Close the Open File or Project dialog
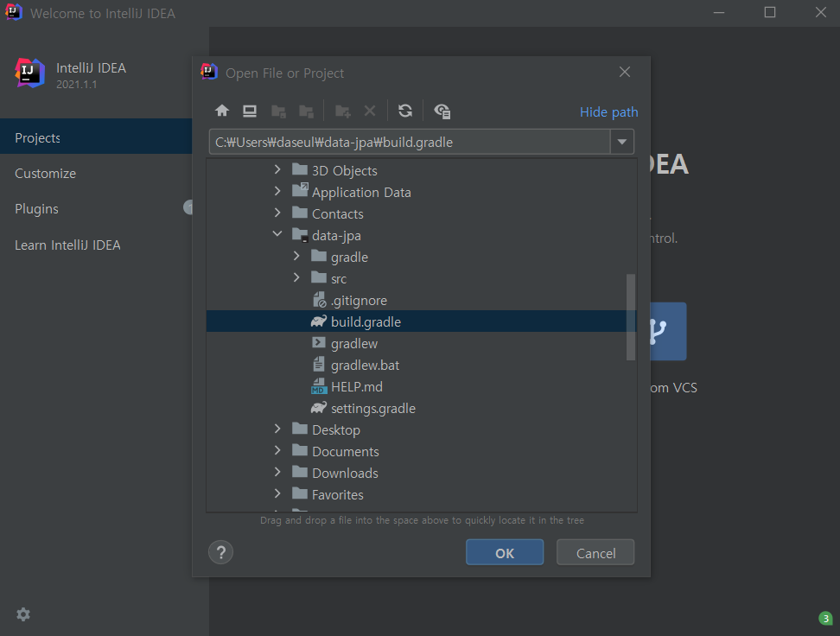Image resolution: width=840 pixels, height=636 pixels. point(625,72)
